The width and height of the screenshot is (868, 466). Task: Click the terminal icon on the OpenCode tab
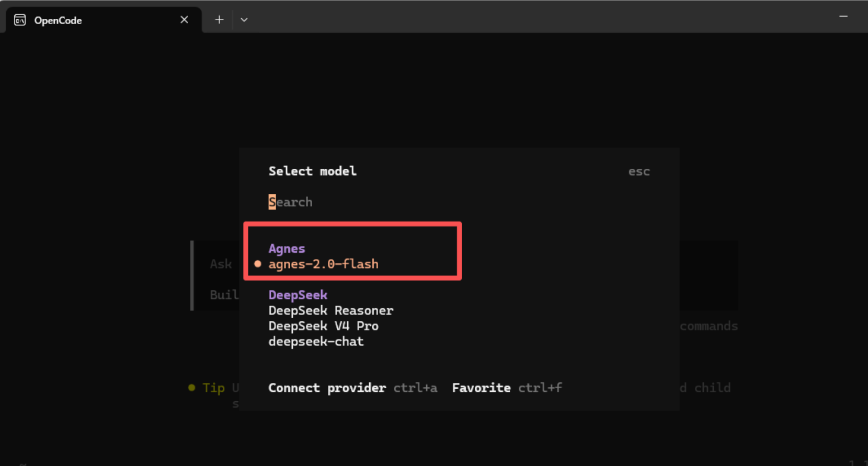click(20, 20)
